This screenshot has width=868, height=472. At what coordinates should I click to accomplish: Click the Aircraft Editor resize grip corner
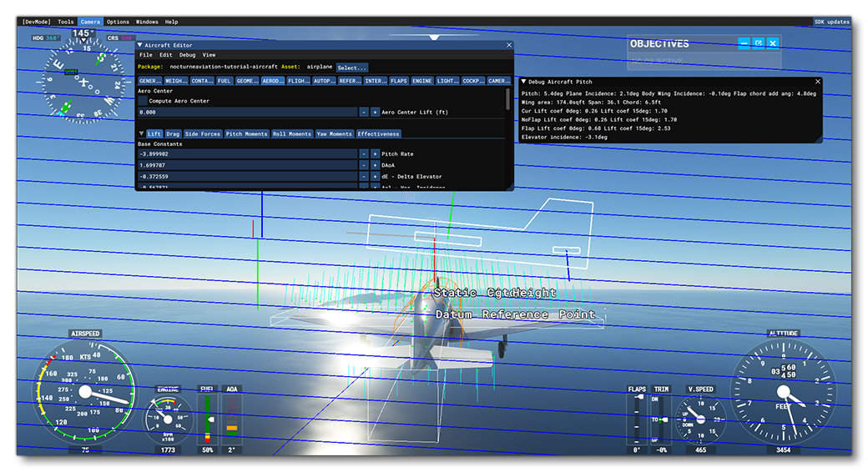click(511, 188)
